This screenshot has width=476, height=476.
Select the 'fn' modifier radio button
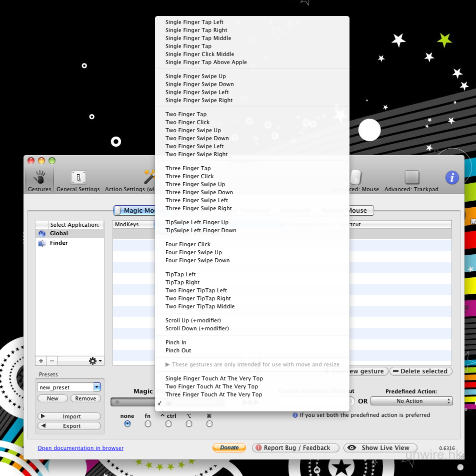click(148, 424)
